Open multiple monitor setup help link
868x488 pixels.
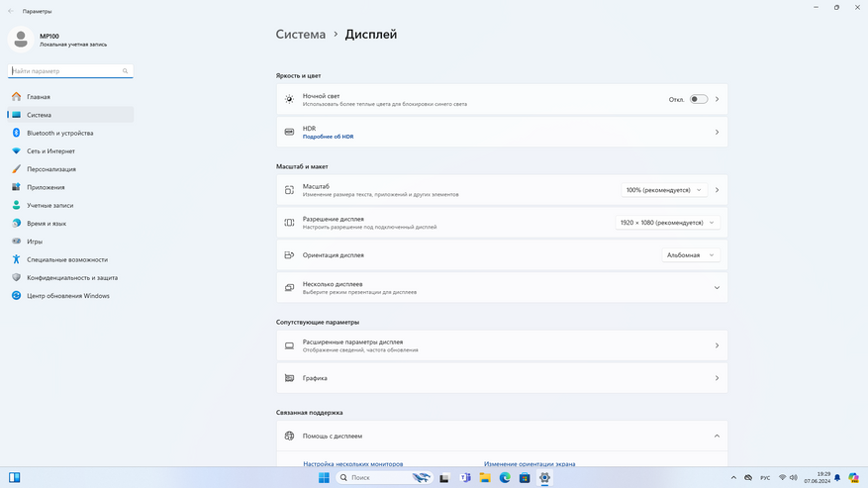352,463
